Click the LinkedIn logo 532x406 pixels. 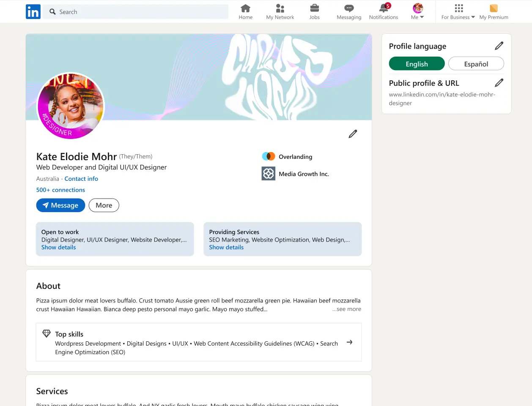33,11
